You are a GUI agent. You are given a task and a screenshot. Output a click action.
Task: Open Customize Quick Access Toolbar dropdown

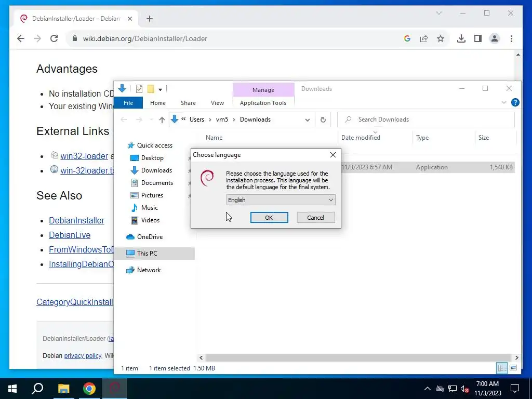point(160,89)
